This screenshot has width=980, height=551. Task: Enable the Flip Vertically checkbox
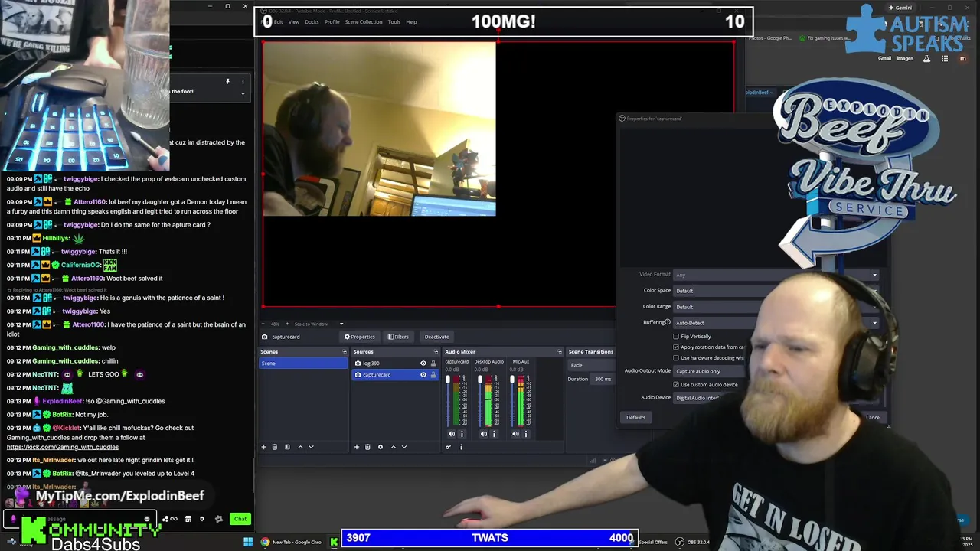pos(676,337)
